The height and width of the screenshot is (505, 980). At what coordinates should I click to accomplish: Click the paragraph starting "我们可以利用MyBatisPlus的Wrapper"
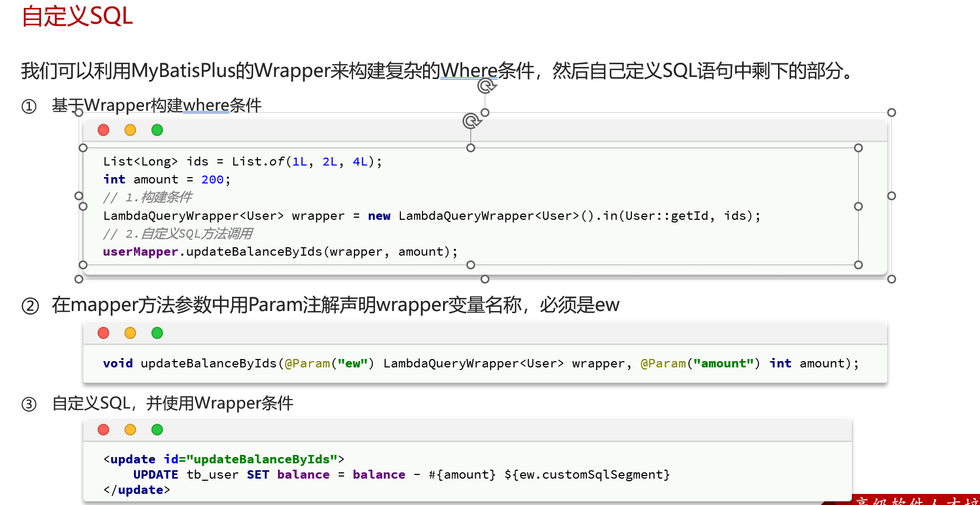436,71
